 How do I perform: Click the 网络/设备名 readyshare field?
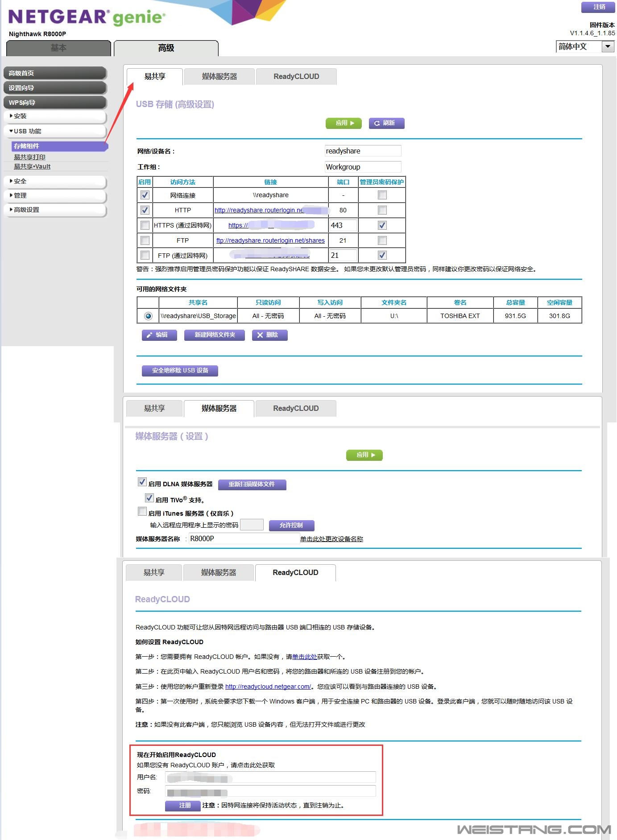click(363, 151)
